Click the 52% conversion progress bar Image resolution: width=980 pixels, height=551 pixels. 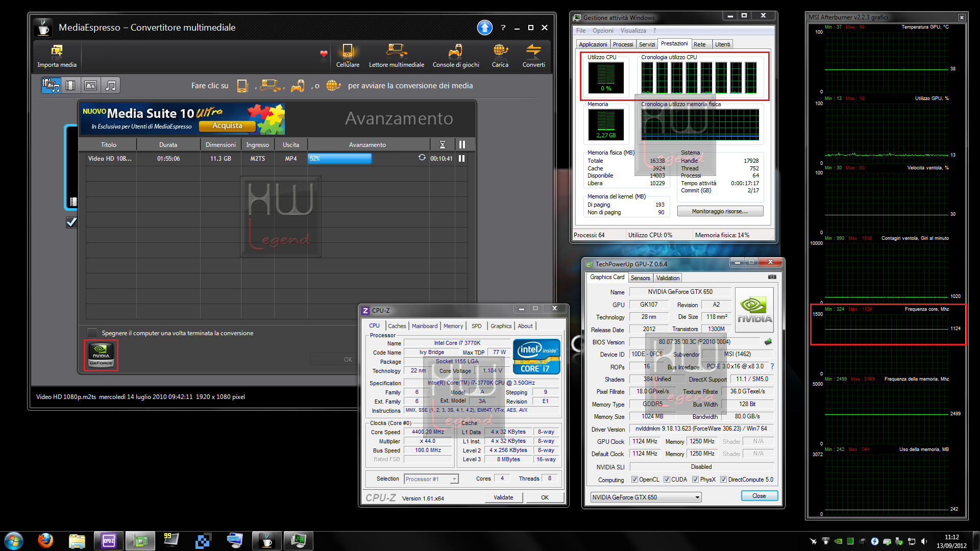pyautogui.click(x=339, y=159)
